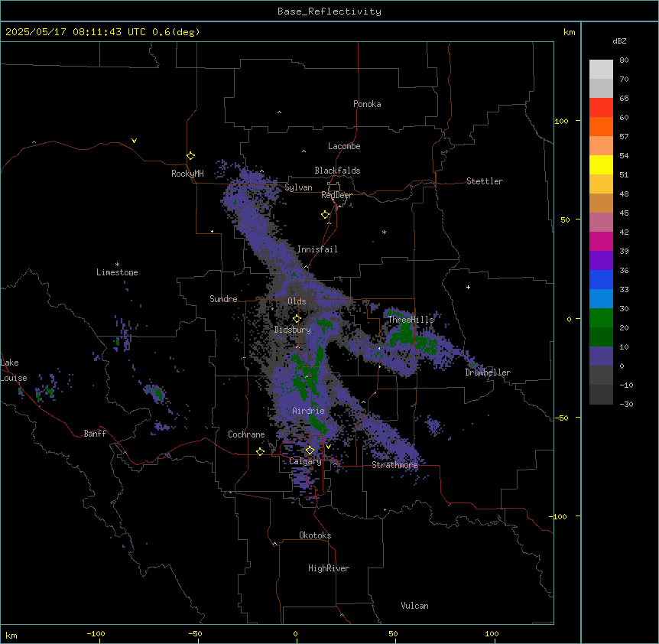Click the Olds town label
Viewport: 659px width, 644px height.
[x=297, y=301]
